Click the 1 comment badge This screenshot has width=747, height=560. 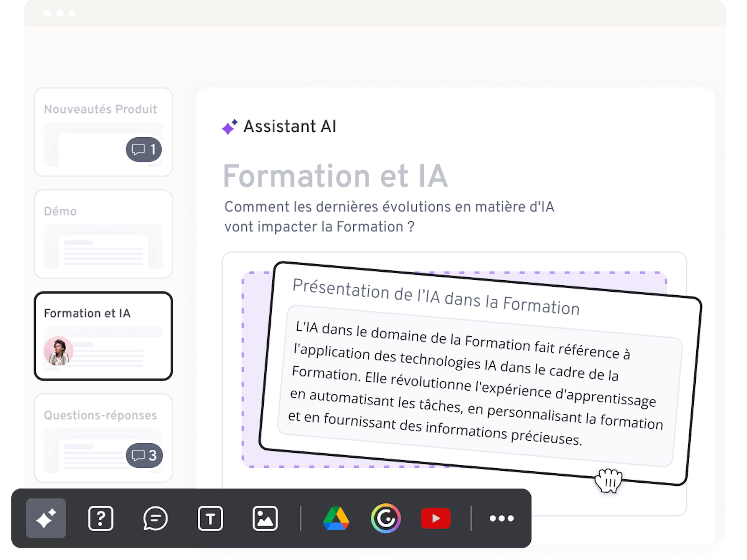coord(144,149)
